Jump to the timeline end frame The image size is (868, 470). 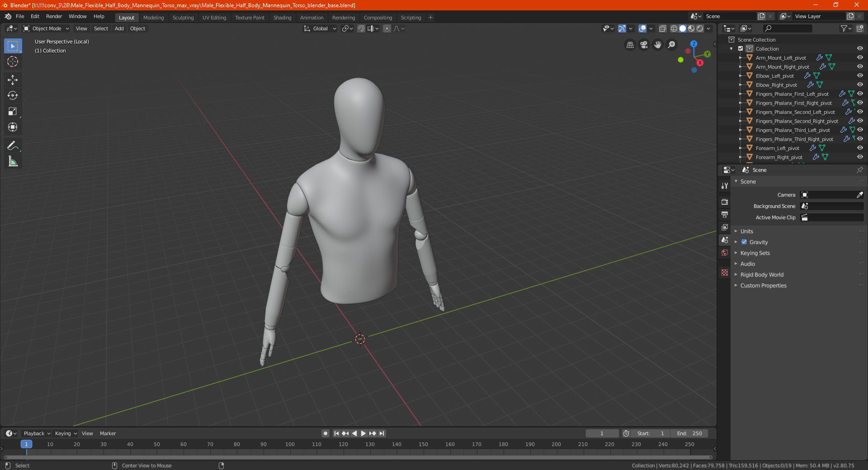(x=382, y=433)
